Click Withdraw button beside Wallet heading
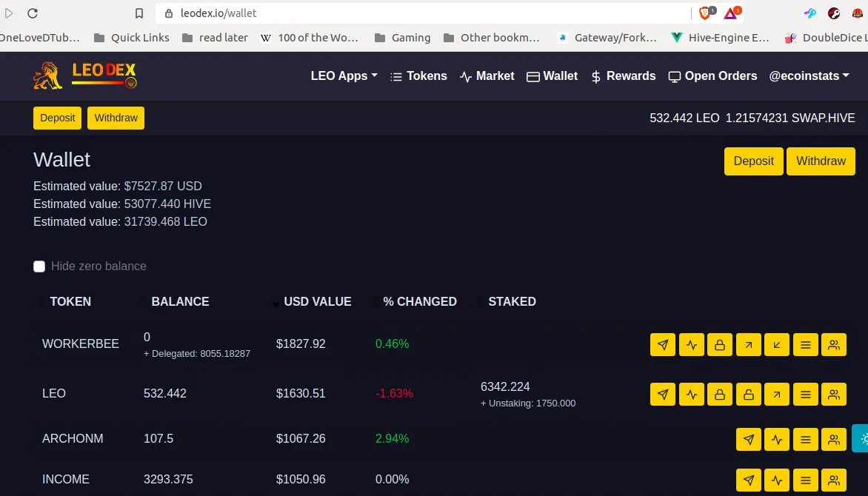This screenshot has height=496, width=868. click(x=821, y=161)
